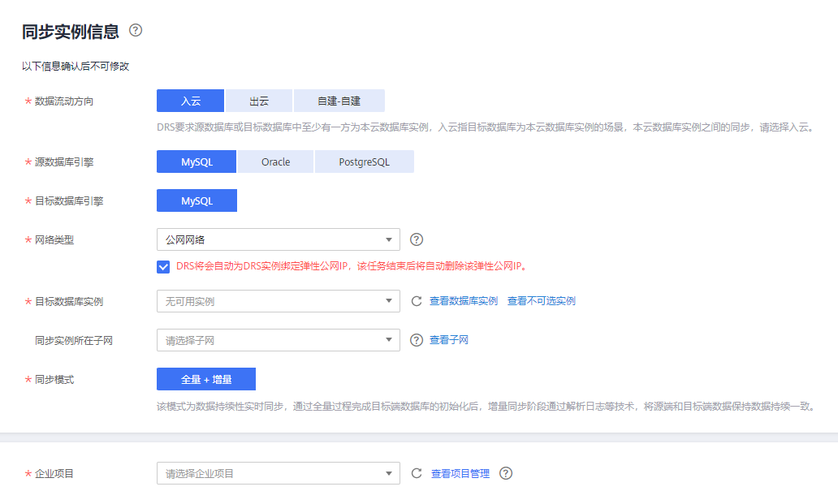Open the 查看数据库实例 link
The height and width of the screenshot is (504, 838).
click(x=464, y=301)
